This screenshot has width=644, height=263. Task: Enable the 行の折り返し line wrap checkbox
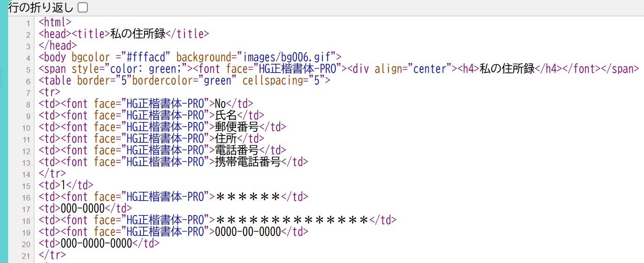click(x=83, y=7)
